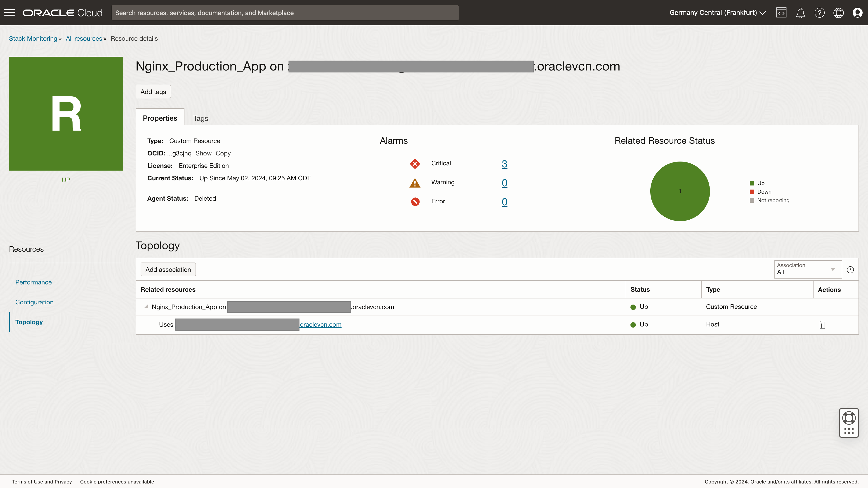Delete the Host association with the trash icon
The width and height of the screenshot is (868, 488).
click(x=822, y=325)
